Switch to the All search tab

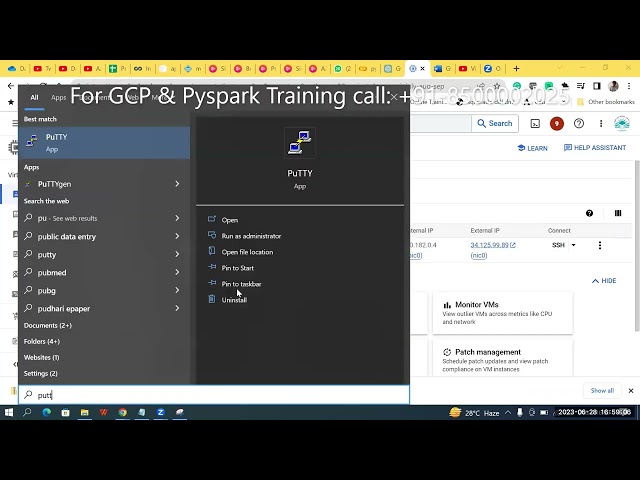34,98
